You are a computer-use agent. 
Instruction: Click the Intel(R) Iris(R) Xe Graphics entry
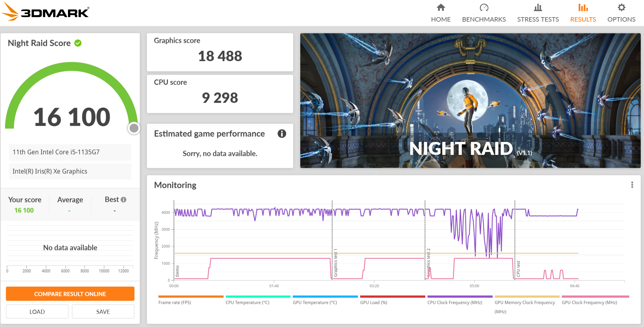tap(70, 171)
